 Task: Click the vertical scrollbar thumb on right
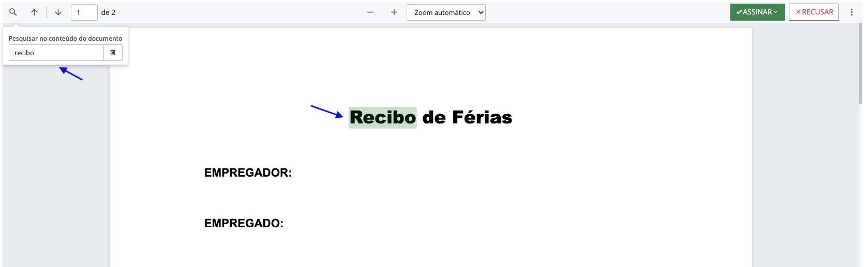click(x=861, y=62)
